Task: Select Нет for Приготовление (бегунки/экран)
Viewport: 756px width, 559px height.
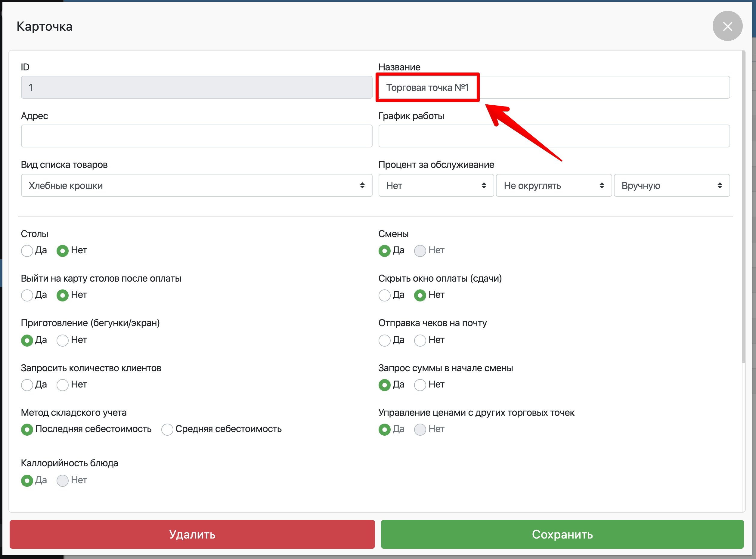Action: (63, 340)
